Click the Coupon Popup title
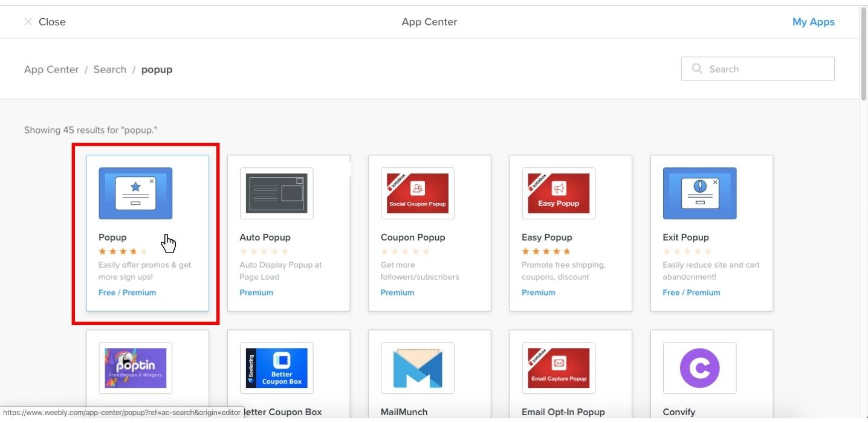The width and height of the screenshot is (868, 423). tap(412, 237)
